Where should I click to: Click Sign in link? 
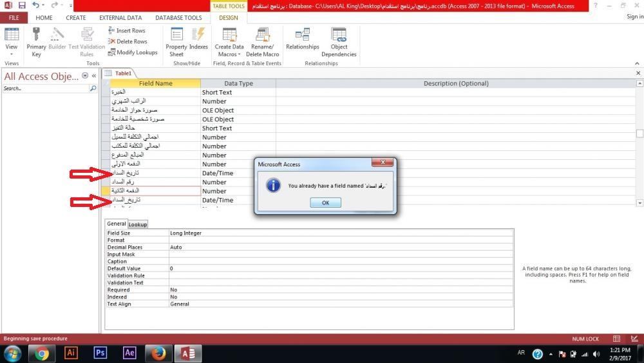click(635, 17)
